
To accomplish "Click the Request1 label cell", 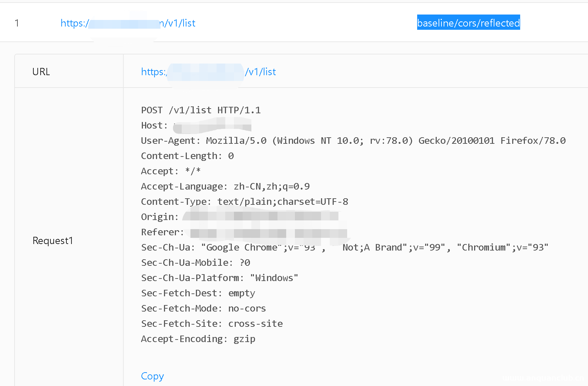I will point(53,241).
